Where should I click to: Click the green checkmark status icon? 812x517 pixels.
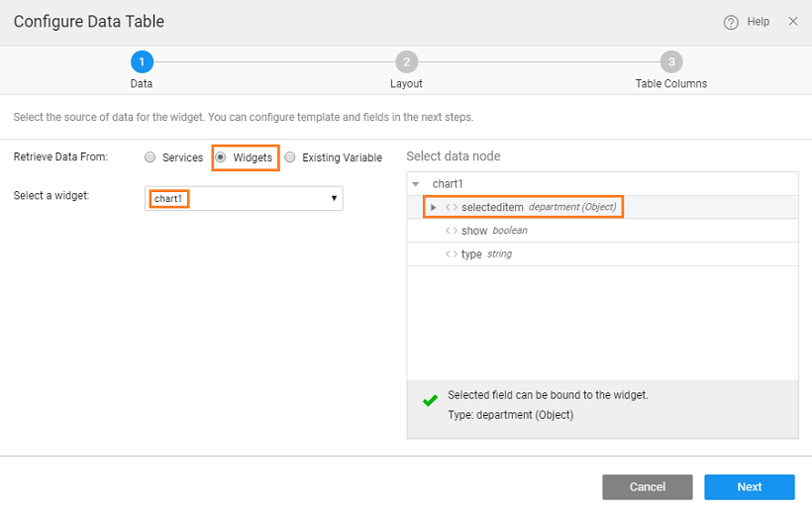[x=430, y=401]
